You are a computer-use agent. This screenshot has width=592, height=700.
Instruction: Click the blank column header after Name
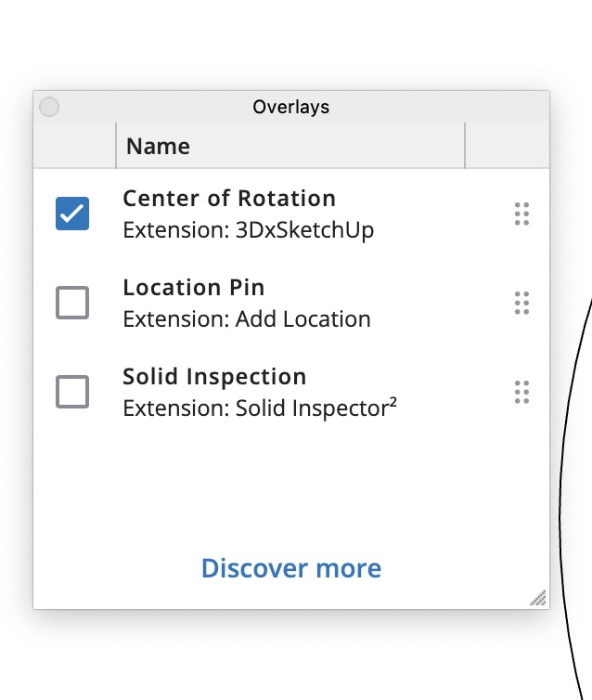click(x=506, y=147)
